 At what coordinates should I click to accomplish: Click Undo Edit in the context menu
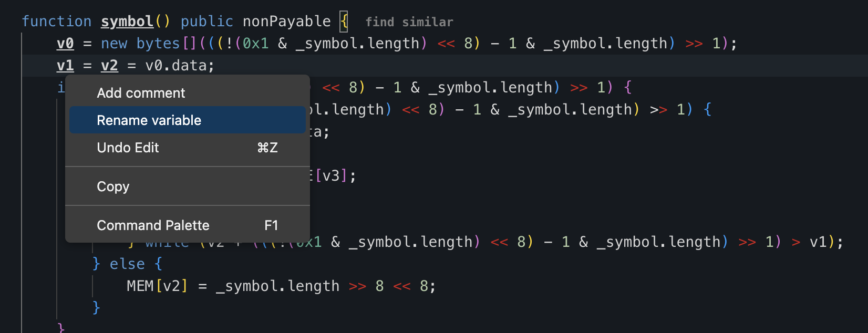[128, 148]
